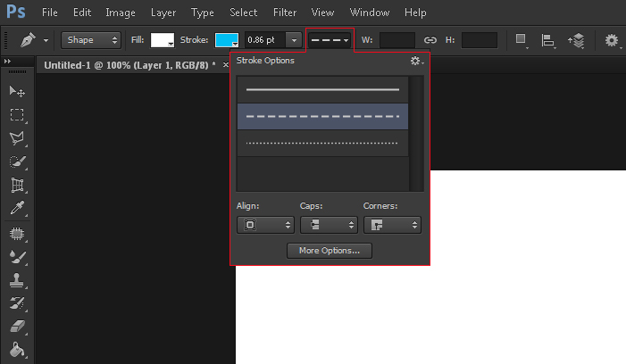The width and height of the screenshot is (626, 364).
Task: Click the white Fill color swatch
Action: (x=163, y=40)
